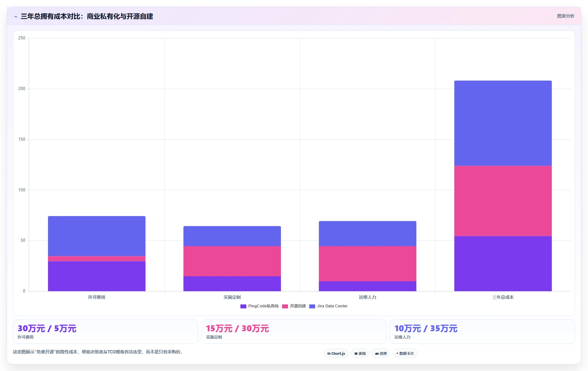
Task: Click the pink 开源自建 segment in 实施定制 bar
Action: coord(232,261)
